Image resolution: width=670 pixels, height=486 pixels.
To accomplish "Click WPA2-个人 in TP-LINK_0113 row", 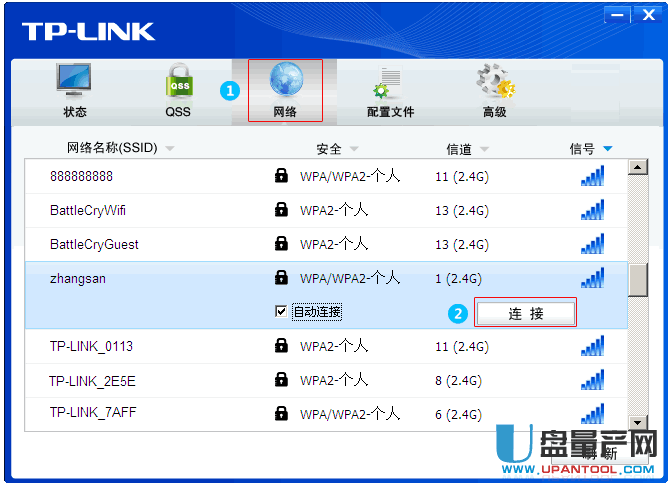I will [334, 346].
